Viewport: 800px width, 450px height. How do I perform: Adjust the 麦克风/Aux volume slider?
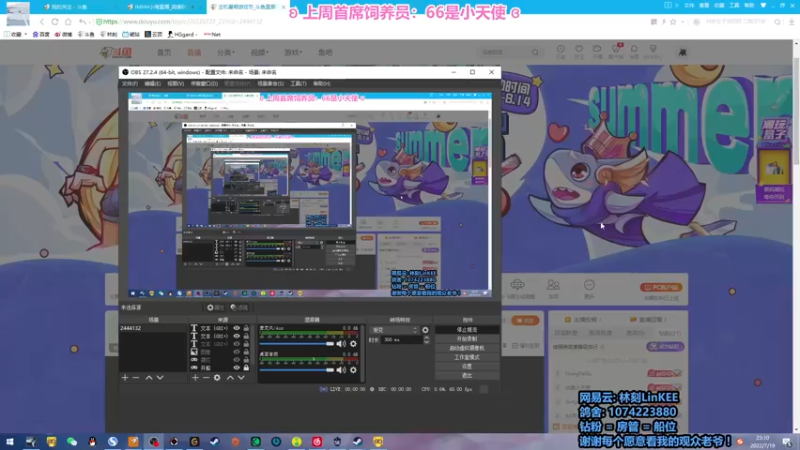[x=296, y=344]
